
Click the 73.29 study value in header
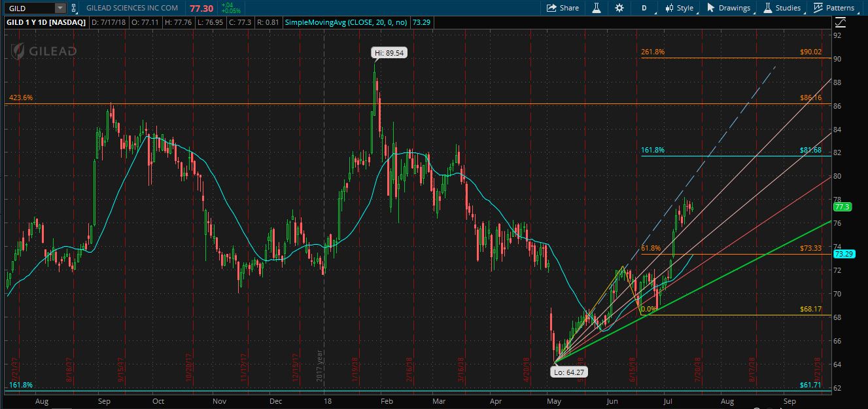click(x=421, y=22)
